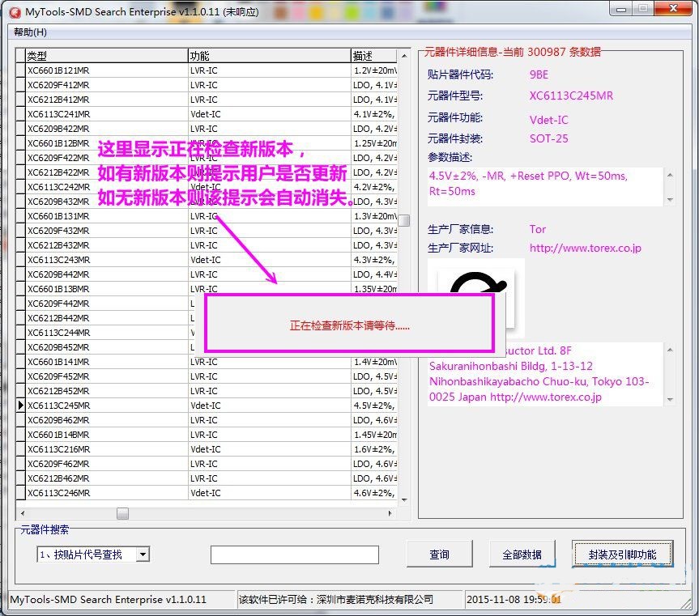Click the table scroll-down arrow

point(404,500)
